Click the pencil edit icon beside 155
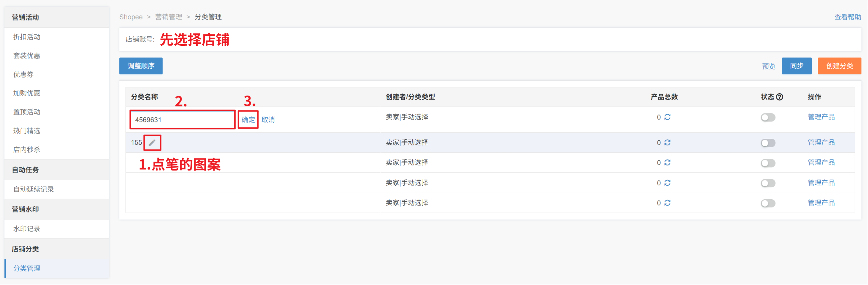The height and width of the screenshot is (285, 868). [152, 143]
